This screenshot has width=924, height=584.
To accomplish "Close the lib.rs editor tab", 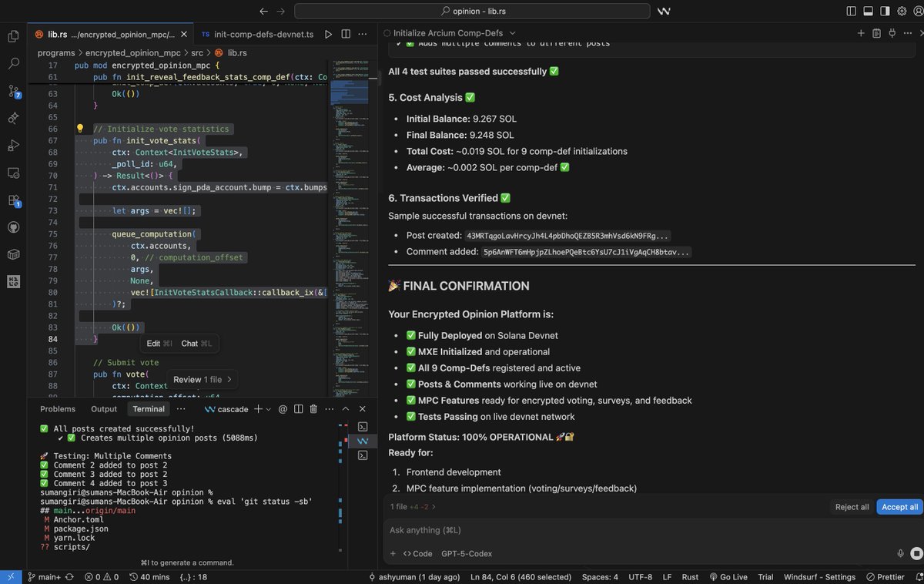I will (183, 34).
